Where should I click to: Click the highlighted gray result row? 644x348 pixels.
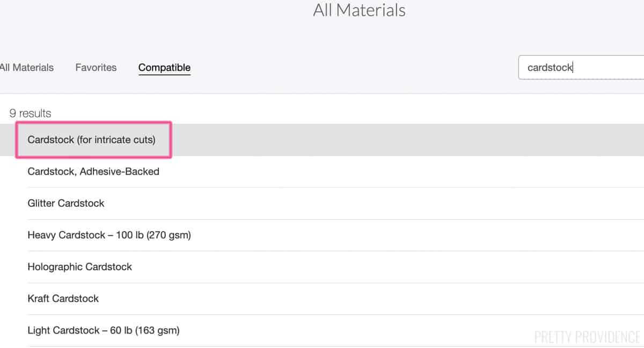pos(322,140)
